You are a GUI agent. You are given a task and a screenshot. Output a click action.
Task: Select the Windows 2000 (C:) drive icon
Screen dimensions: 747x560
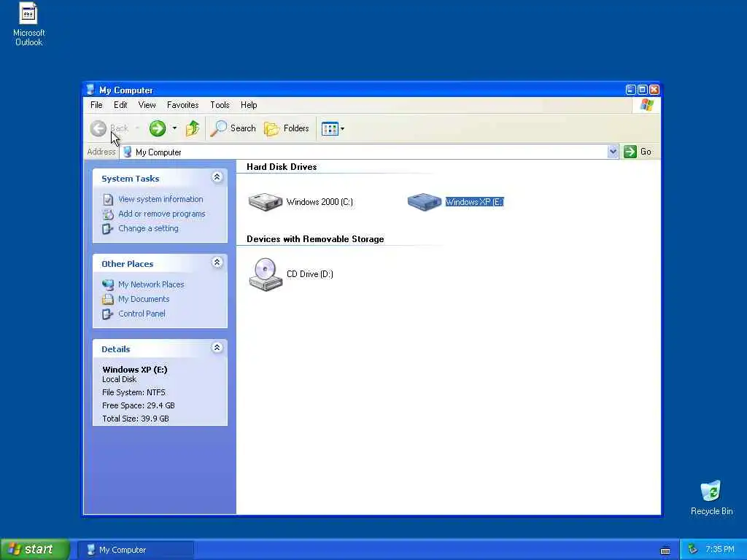266,202
